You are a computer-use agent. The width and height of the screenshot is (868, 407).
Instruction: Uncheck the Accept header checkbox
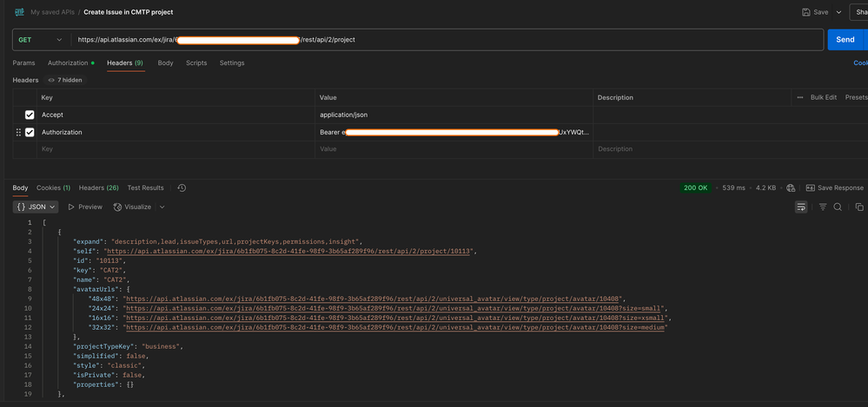(30, 115)
